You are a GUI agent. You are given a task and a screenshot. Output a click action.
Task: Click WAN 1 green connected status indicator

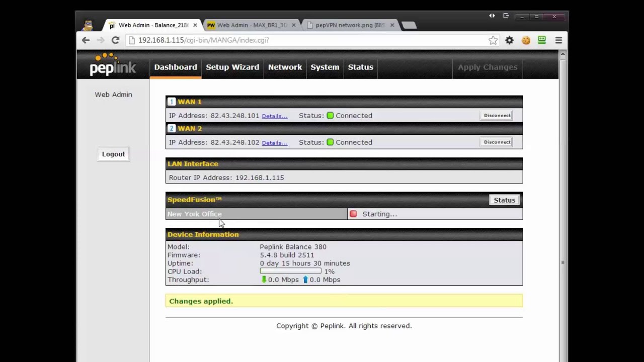pos(330,116)
